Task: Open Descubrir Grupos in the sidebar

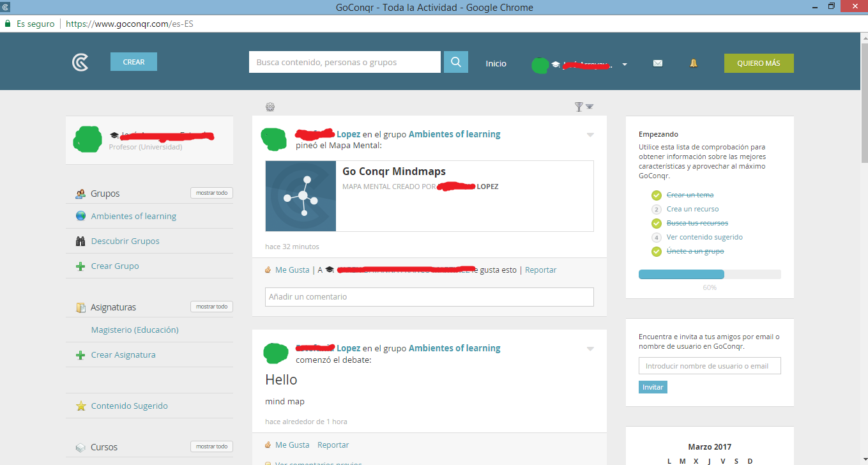Action: [x=125, y=241]
